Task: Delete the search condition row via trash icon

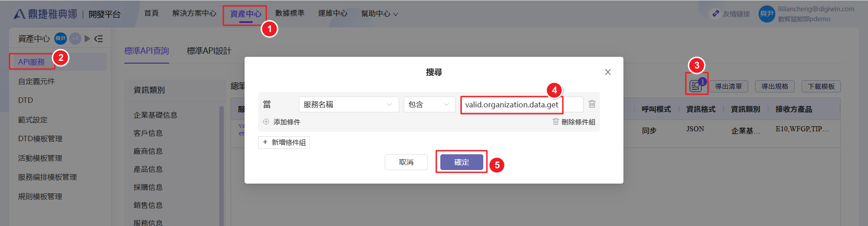Action: pos(592,104)
